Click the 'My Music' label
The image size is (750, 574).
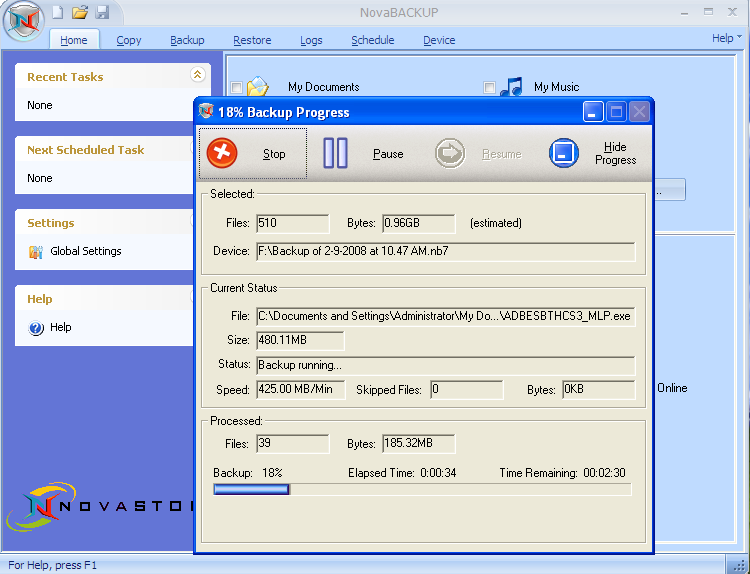[x=556, y=87]
